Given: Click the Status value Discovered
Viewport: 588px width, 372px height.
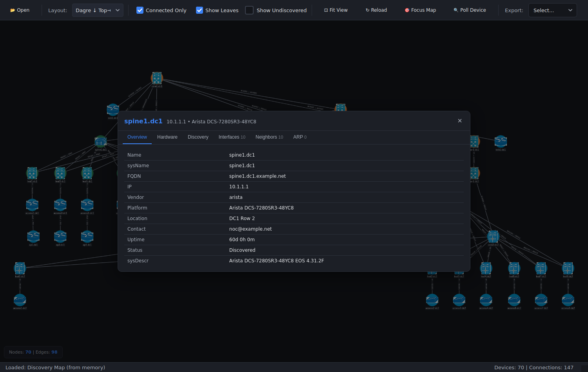Looking at the screenshot, I should 242,250.
